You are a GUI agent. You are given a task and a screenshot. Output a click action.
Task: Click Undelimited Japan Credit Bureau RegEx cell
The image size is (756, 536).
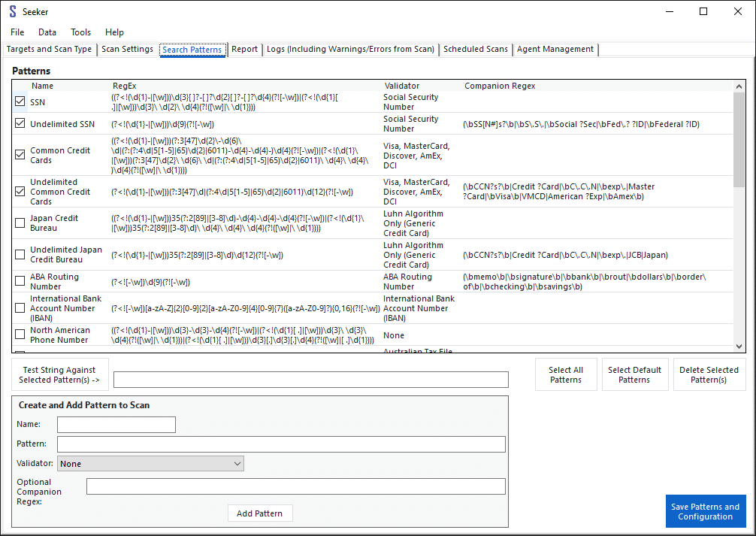[x=197, y=255]
